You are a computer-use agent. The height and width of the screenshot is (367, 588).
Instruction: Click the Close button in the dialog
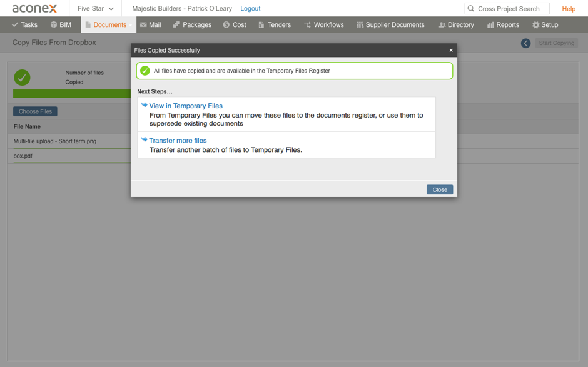click(x=440, y=189)
